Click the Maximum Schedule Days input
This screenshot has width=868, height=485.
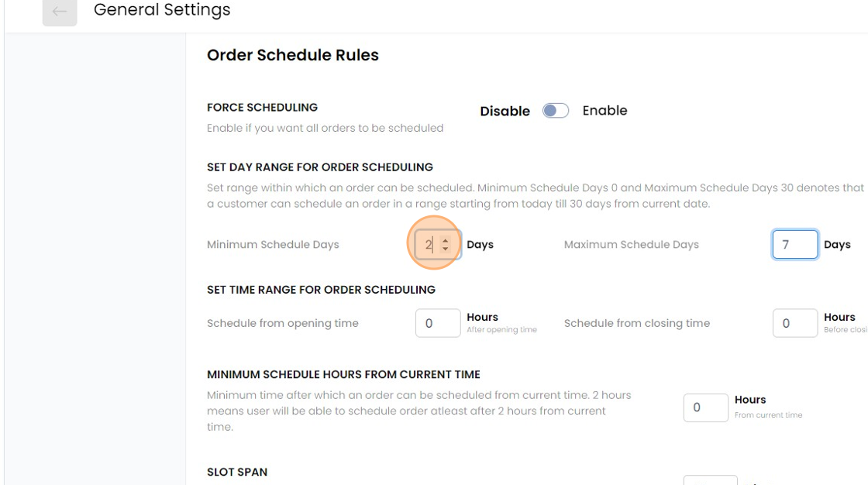point(794,245)
